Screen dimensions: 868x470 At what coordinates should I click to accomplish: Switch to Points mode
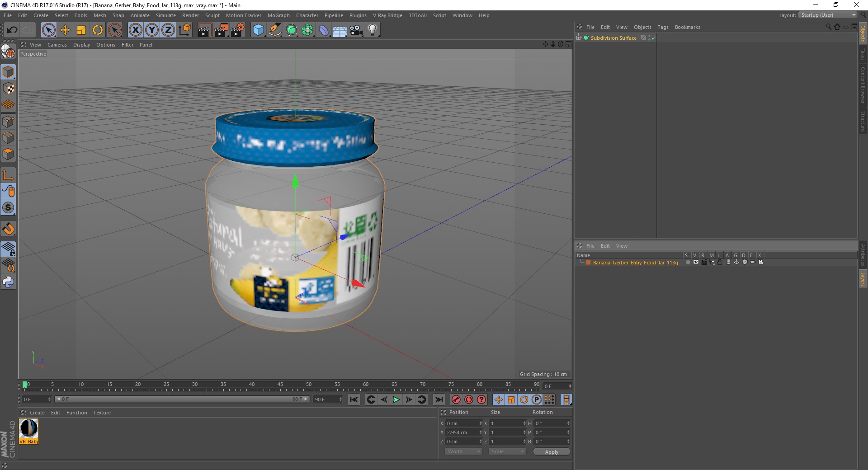(8, 122)
